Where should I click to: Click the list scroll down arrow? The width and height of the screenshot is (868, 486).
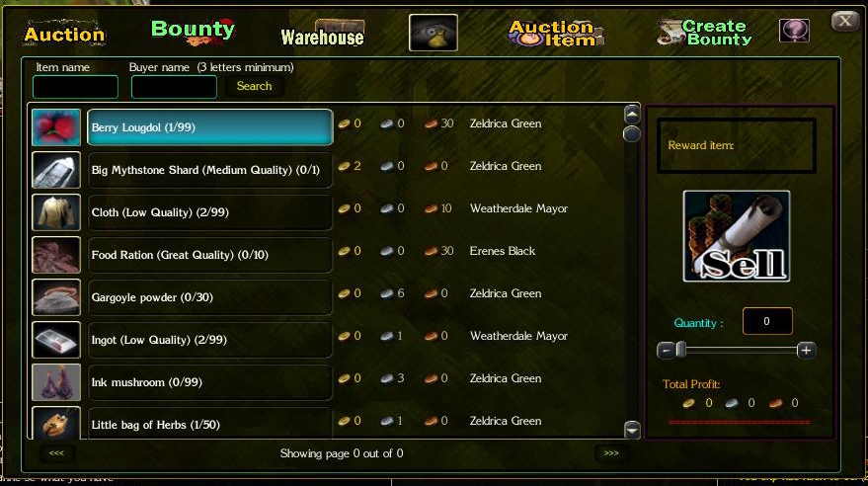click(632, 430)
